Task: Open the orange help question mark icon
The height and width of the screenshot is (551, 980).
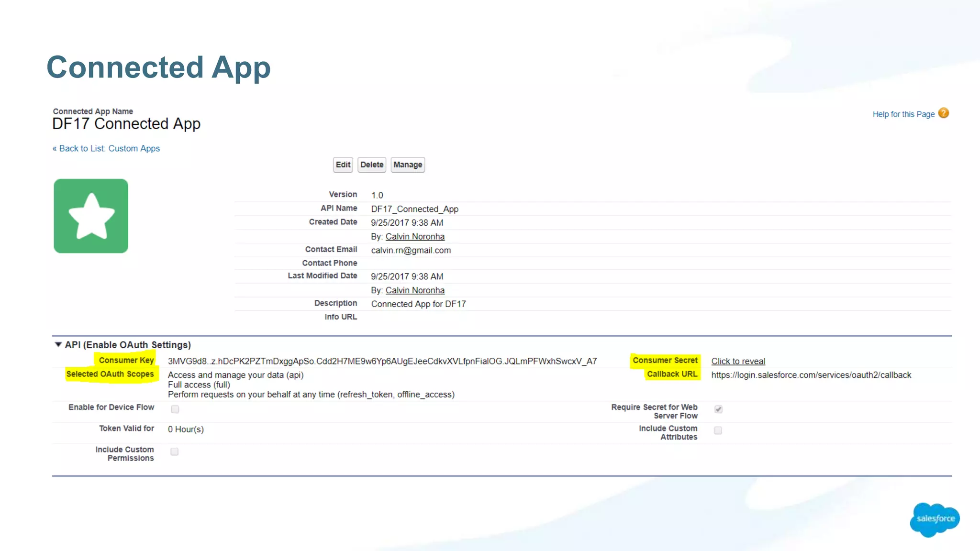Action: click(943, 113)
